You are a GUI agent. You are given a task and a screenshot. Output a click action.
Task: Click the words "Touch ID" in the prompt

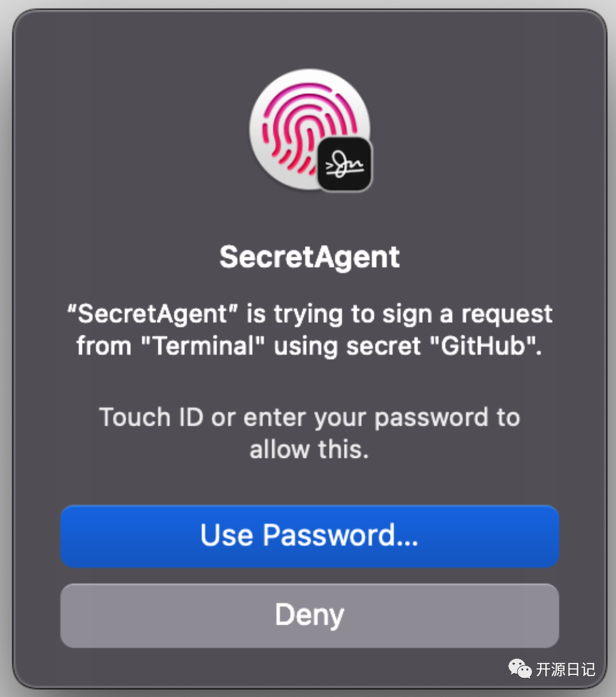click(152, 417)
